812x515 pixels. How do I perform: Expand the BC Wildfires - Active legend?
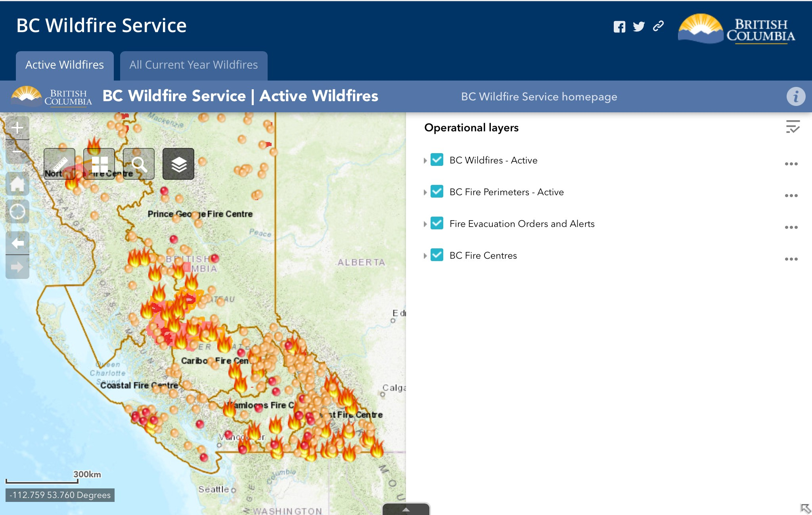pyautogui.click(x=425, y=160)
